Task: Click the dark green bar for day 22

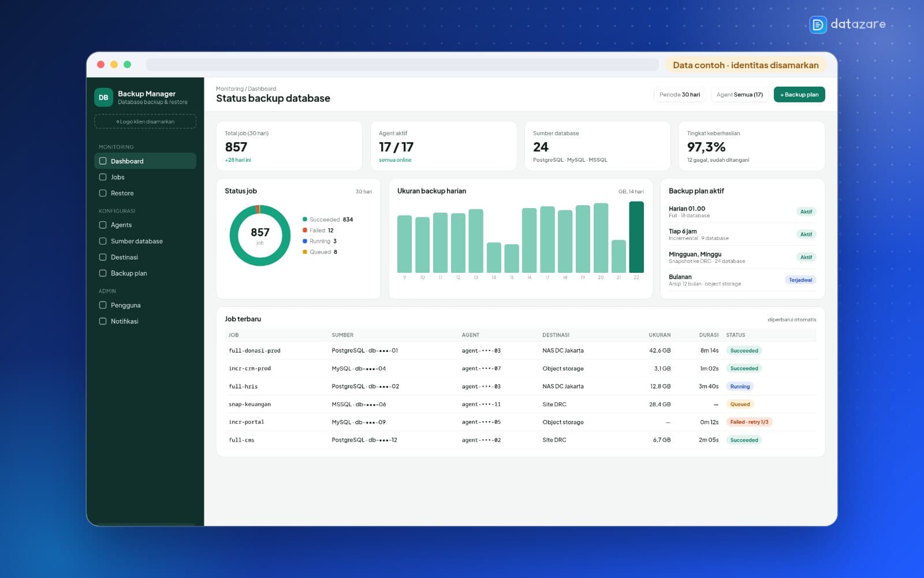Action: point(636,237)
